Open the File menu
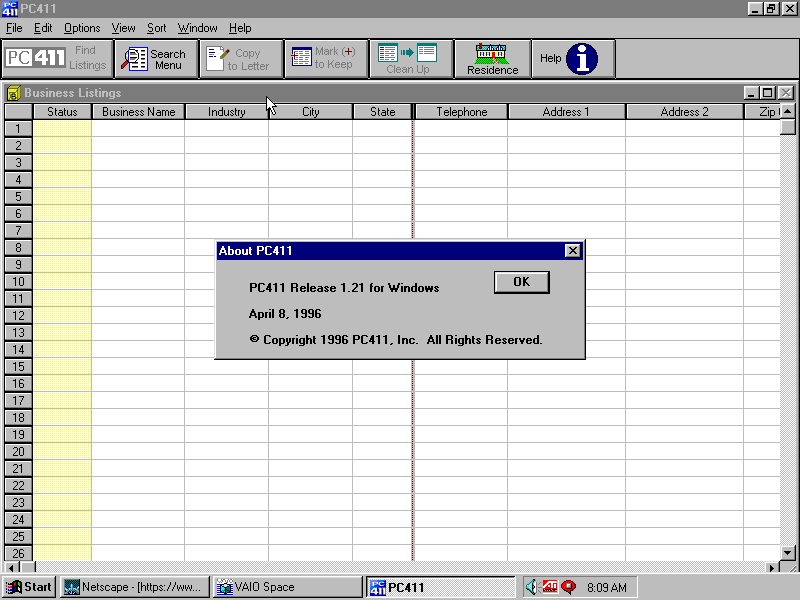800x600 pixels. click(13, 28)
